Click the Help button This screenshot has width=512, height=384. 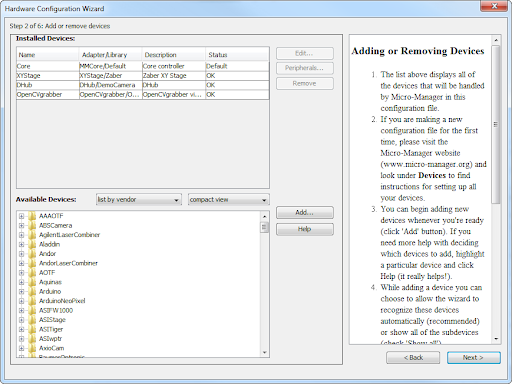tap(304, 229)
